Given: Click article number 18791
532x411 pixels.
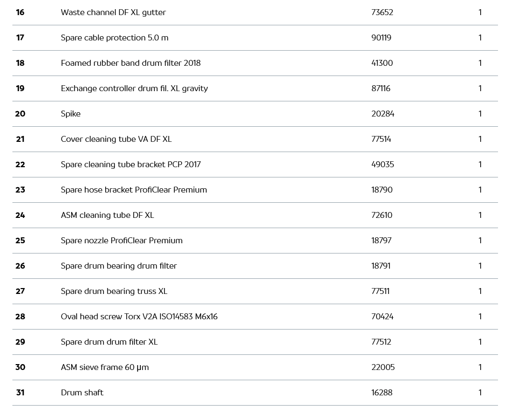Looking at the screenshot, I should [x=381, y=266].
